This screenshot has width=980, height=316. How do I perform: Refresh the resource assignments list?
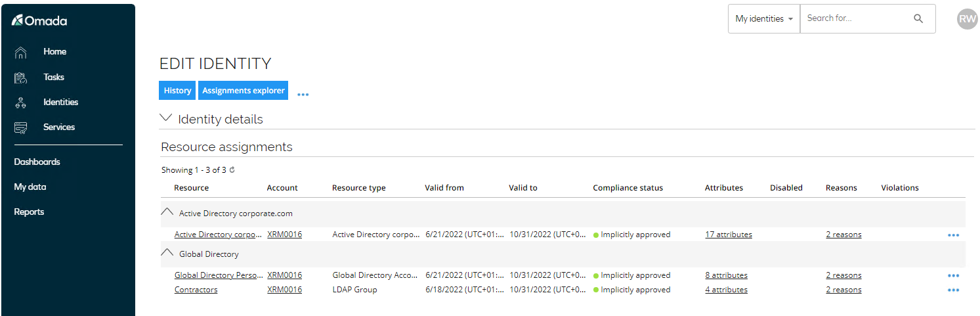pyautogui.click(x=232, y=170)
